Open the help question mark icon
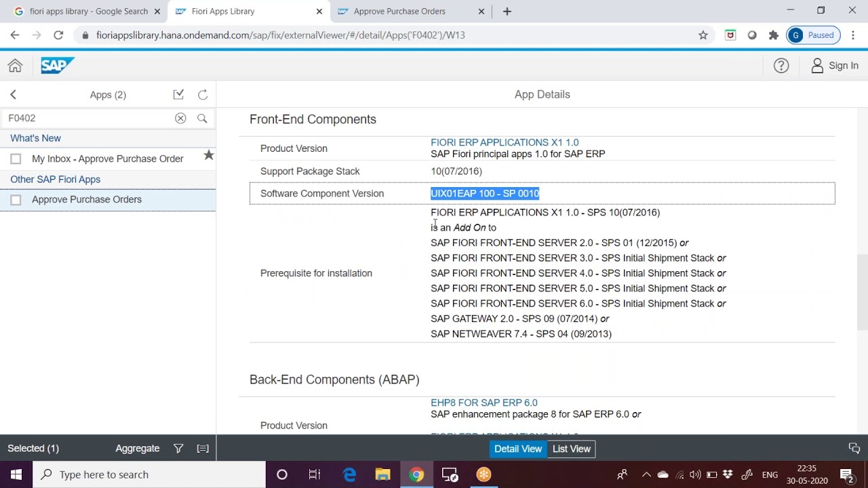Image resolution: width=868 pixels, height=488 pixels. (781, 66)
